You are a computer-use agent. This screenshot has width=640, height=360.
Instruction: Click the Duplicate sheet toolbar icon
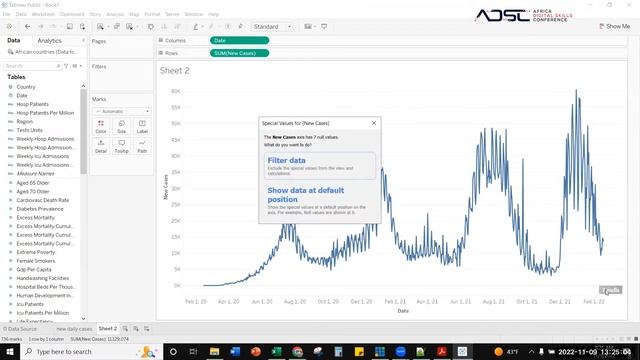[x=117, y=27]
